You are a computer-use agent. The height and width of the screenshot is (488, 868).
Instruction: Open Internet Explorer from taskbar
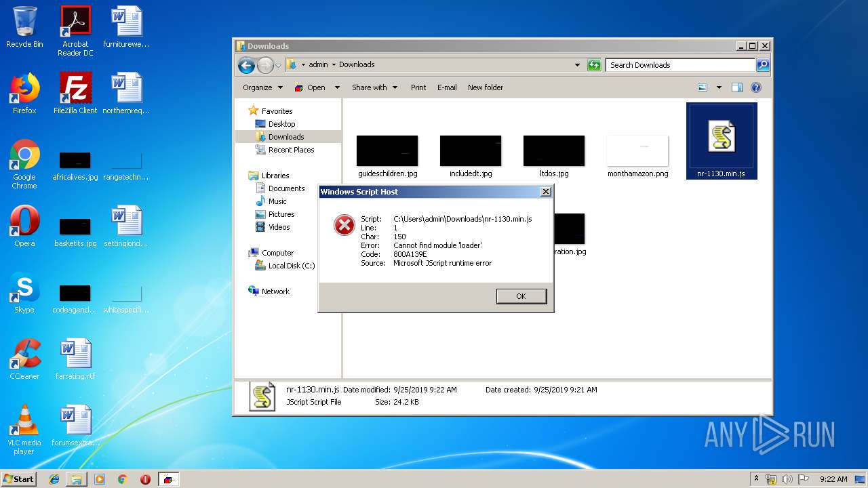(x=54, y=479)
